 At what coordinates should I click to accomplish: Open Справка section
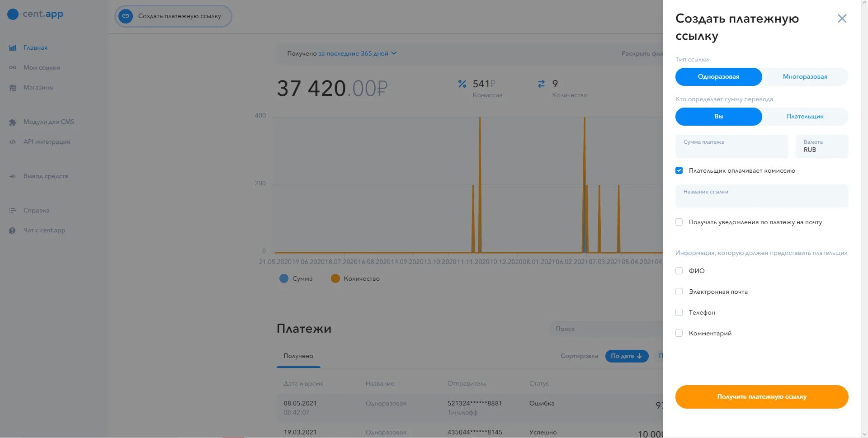tap(37, 210)
